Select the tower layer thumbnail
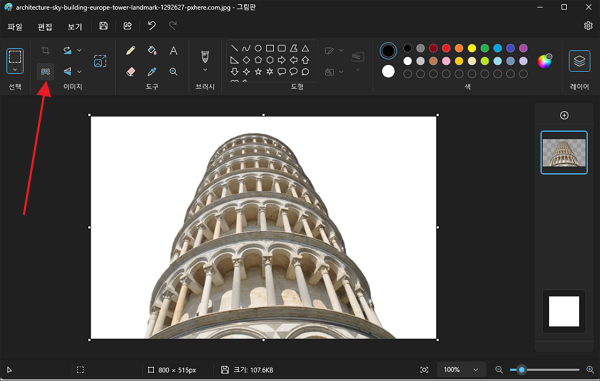This screenshot has height=381, width=600. 564,152
